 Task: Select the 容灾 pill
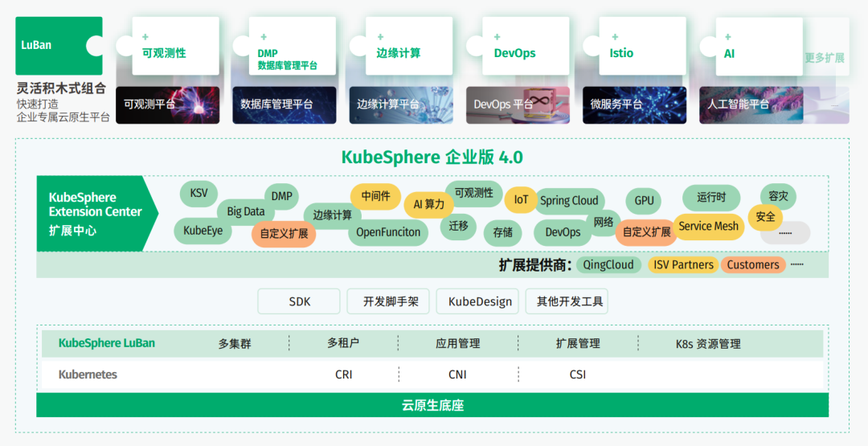tap(778, 196)
